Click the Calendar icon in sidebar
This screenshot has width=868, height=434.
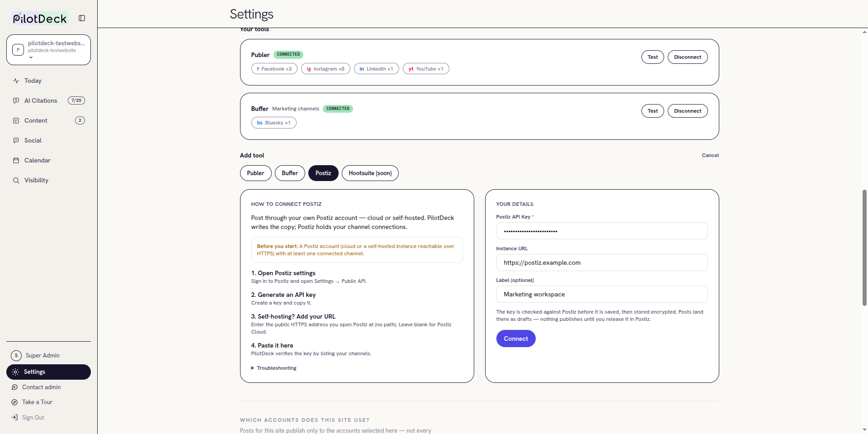(16, 160)
